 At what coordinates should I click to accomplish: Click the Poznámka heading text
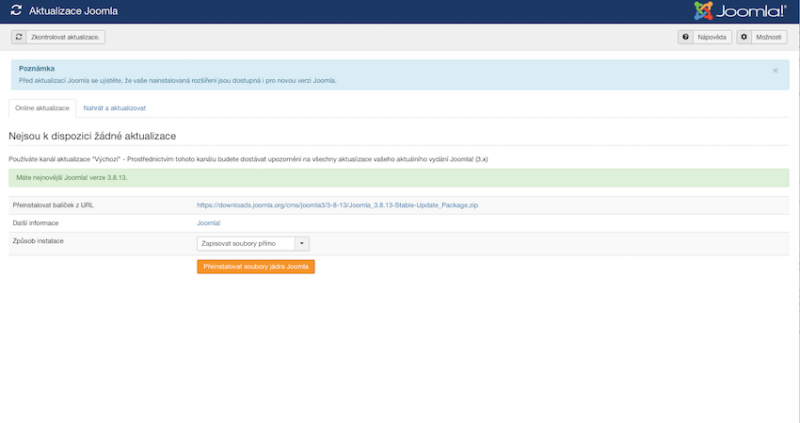37,68
